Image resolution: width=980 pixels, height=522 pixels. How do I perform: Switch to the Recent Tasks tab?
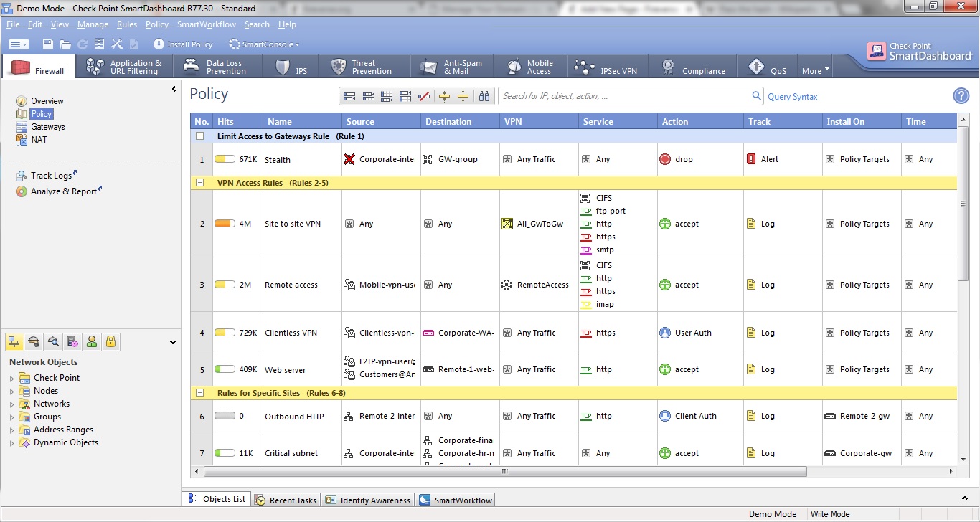point(286,500)
